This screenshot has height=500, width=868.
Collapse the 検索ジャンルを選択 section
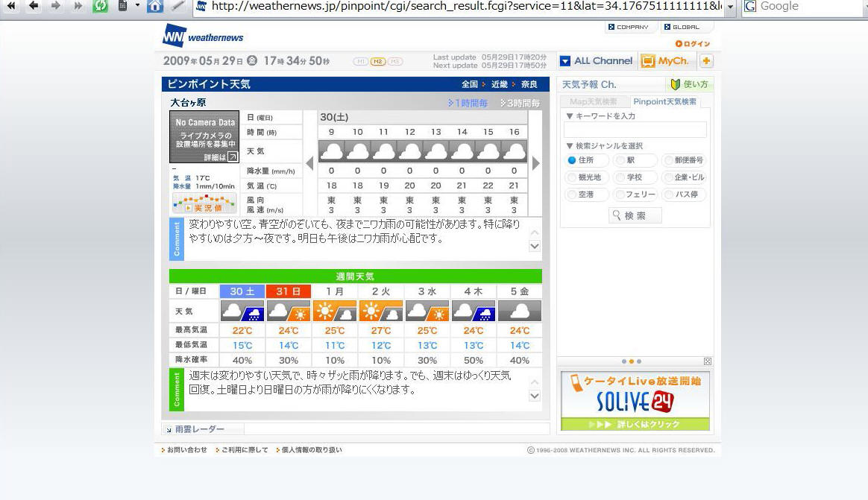(605, 146)
